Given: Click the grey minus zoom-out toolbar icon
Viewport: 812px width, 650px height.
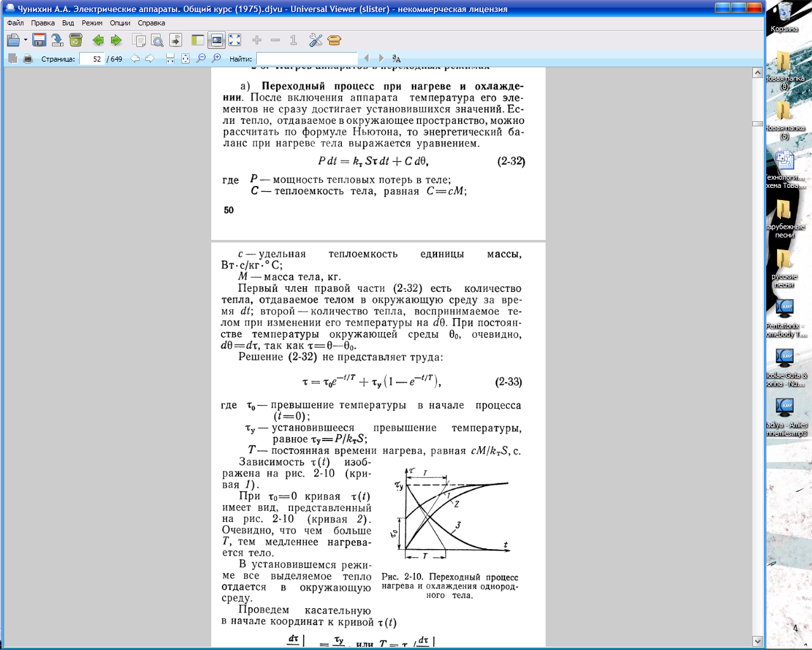Looking at the screenshot, I should point(275,40).
